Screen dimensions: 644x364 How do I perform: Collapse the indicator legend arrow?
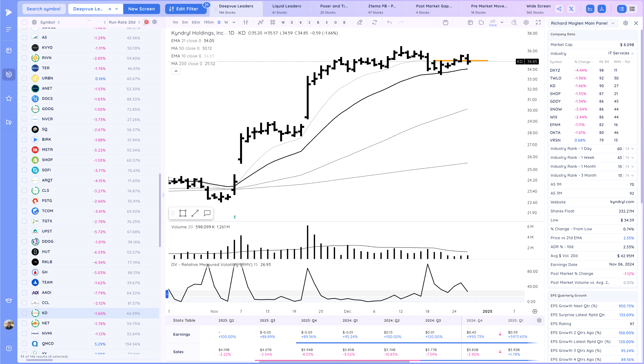(x=176, y=71)
